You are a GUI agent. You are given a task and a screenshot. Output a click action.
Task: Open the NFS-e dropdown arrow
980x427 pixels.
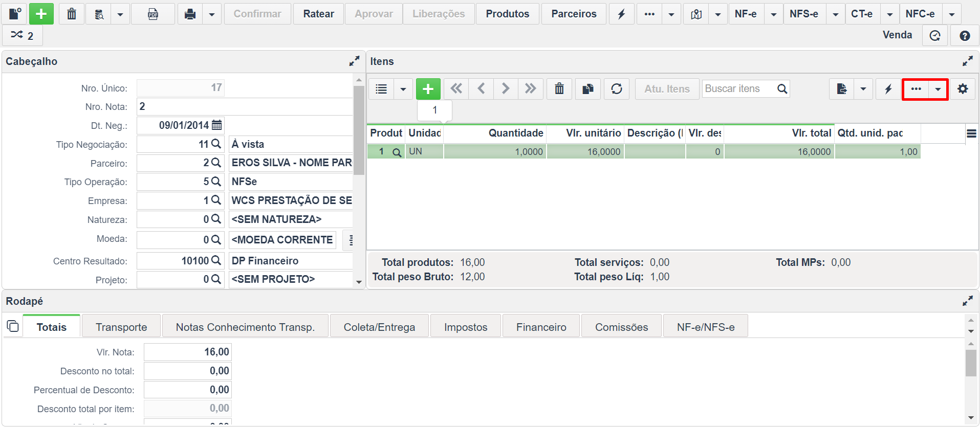(835, 14)
